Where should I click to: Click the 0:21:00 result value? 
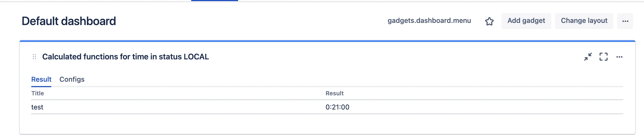pos(337,107)
